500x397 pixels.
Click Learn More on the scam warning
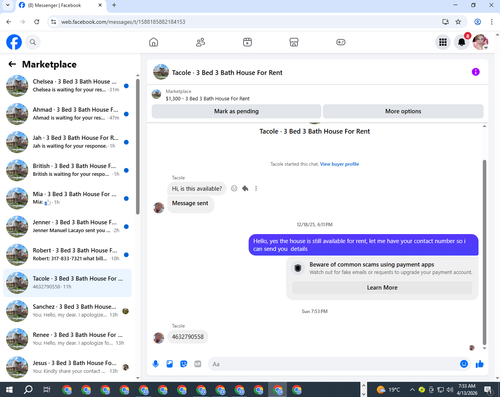click(x=382, y=288)
